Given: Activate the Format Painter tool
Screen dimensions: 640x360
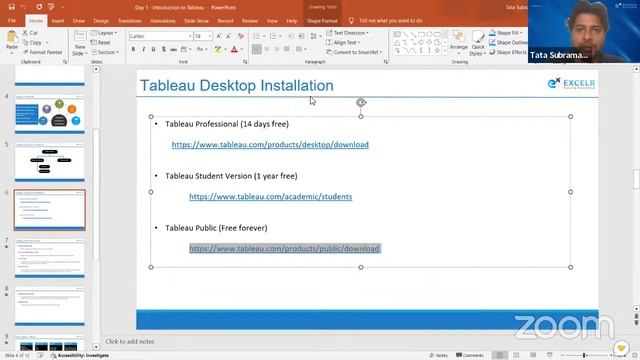Looking at the screenshot, I should [42, 52].
